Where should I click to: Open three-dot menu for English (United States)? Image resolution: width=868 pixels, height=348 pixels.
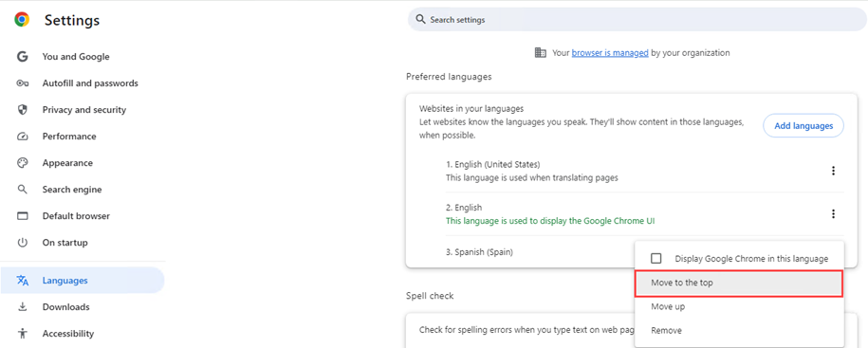tap(833, 171)
